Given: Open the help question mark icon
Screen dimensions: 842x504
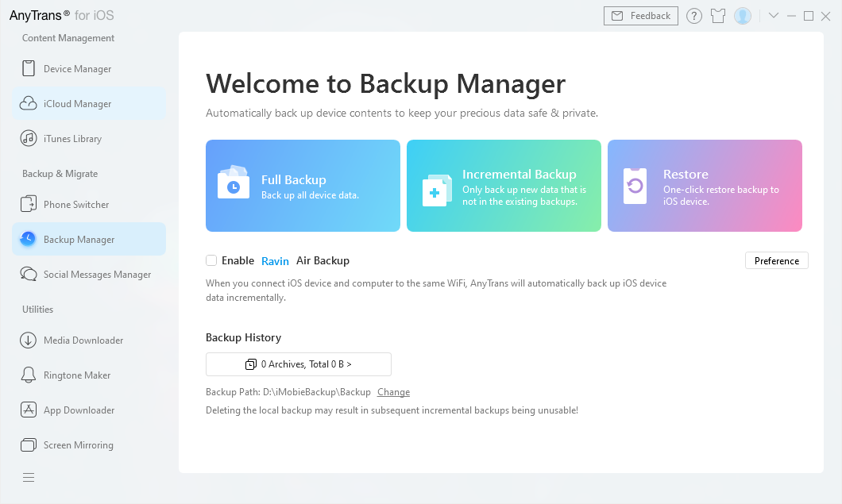Looking at the screenshot, I should point(694,16).
